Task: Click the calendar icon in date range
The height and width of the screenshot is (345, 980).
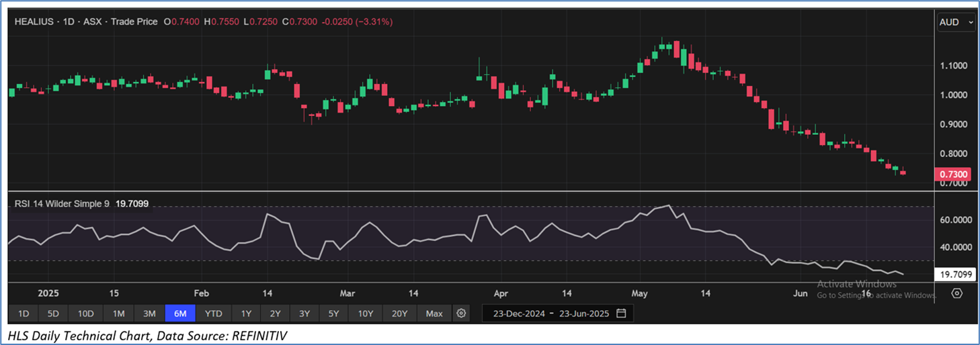Action: pos(621,313)
